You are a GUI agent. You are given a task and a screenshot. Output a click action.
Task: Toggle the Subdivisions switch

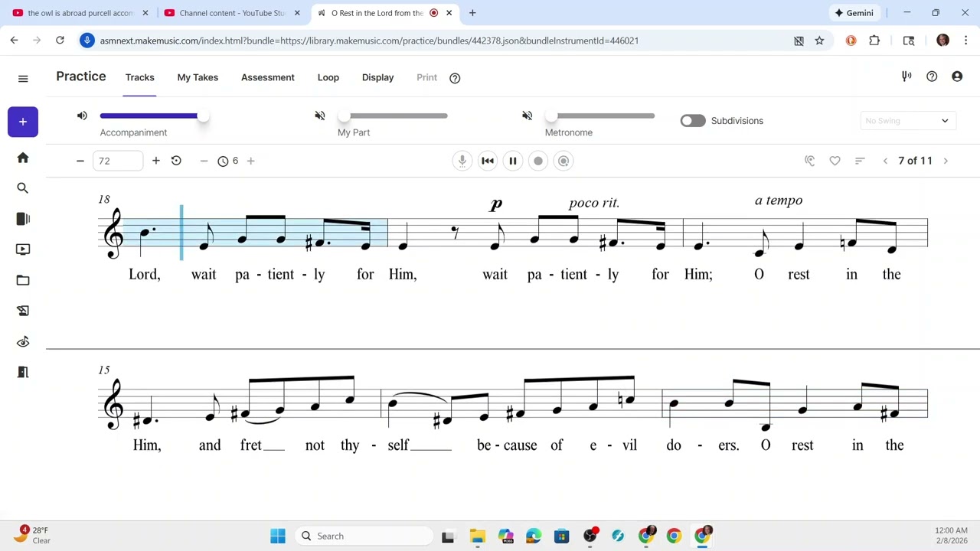click(693, 121)
